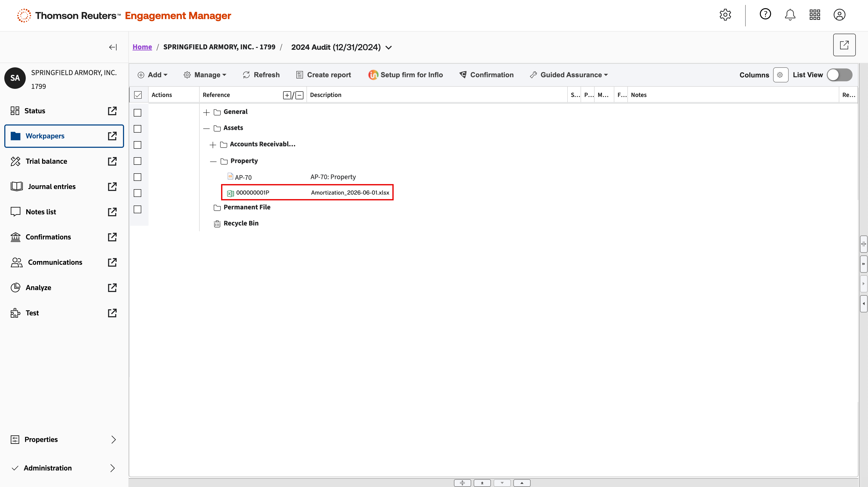Open Workpapers in a new window
The width and height of the screenshot is (868, 487).
tap(112, 136)
